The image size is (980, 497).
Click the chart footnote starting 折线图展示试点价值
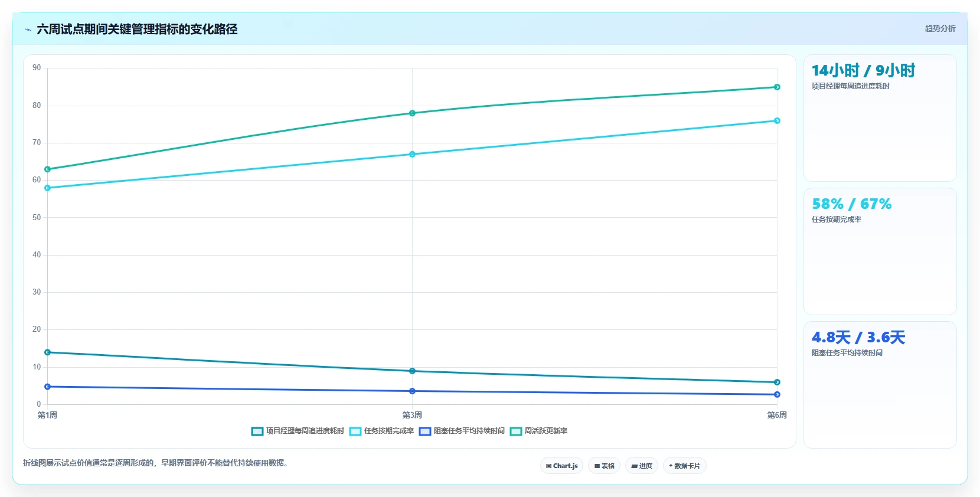click(156, 463)
